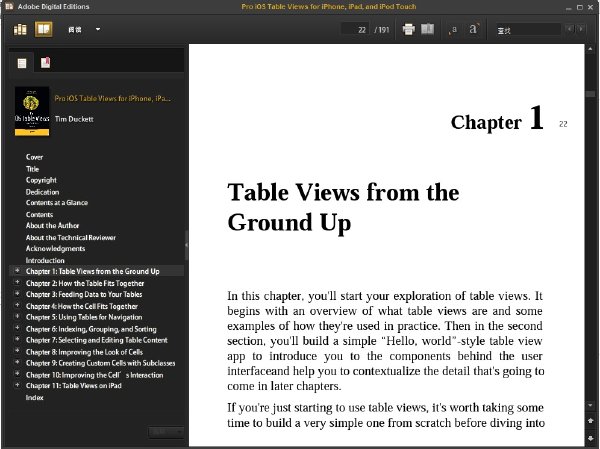Expand Chapter 6 subtree
The height and width of the screenshot is (449, 600).
coord(17,328)
